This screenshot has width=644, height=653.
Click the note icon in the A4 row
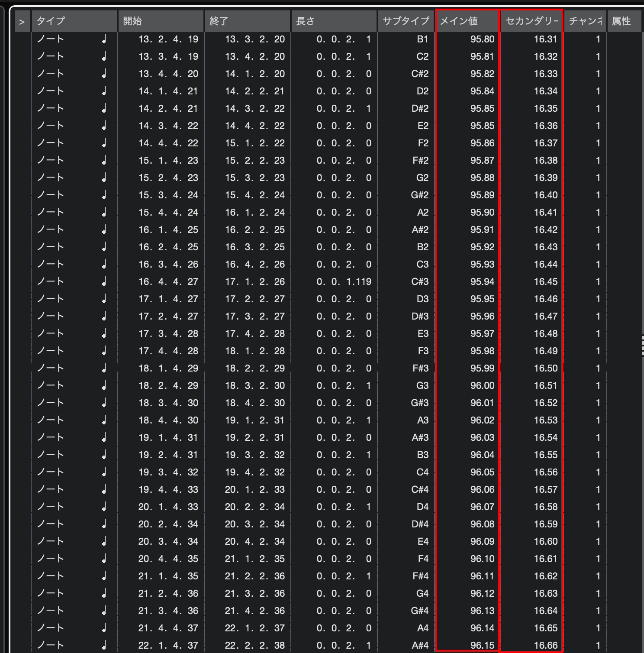point(104,628)
